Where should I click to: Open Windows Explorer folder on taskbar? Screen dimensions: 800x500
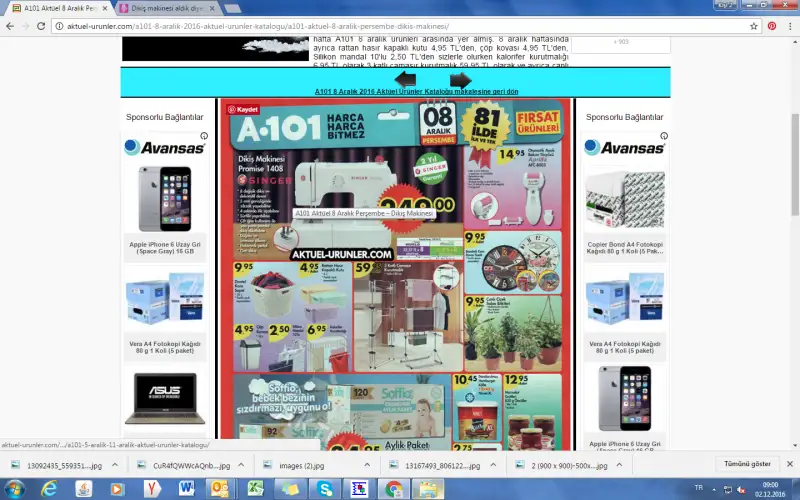click(428, 489)
